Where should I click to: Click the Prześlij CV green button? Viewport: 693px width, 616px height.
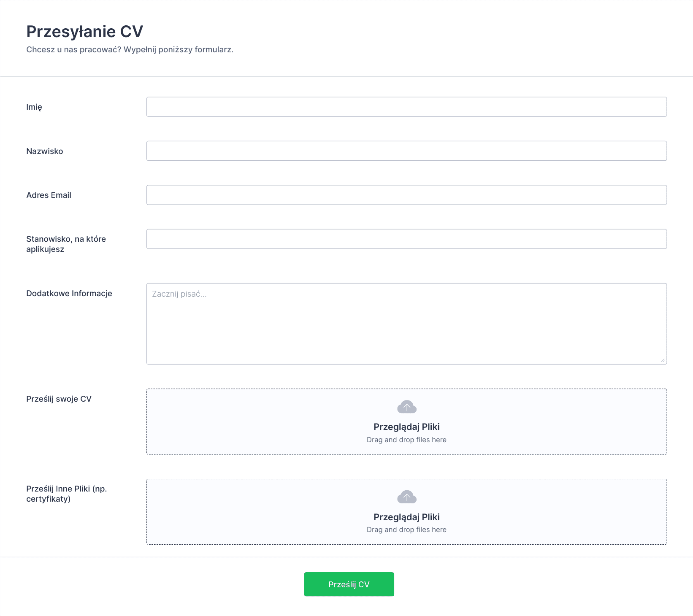[349, 584]
